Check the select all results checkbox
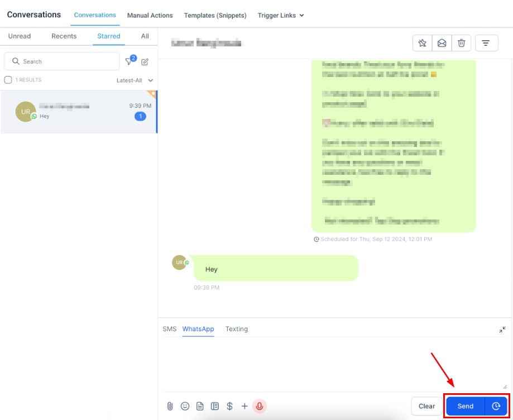Viewport: 513px width, 420px height. [8, 80]
